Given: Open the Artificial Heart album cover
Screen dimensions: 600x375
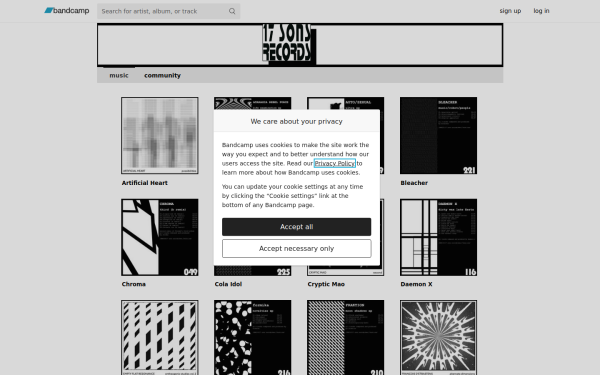Looking at the screenshot, I should pos(160,135).
